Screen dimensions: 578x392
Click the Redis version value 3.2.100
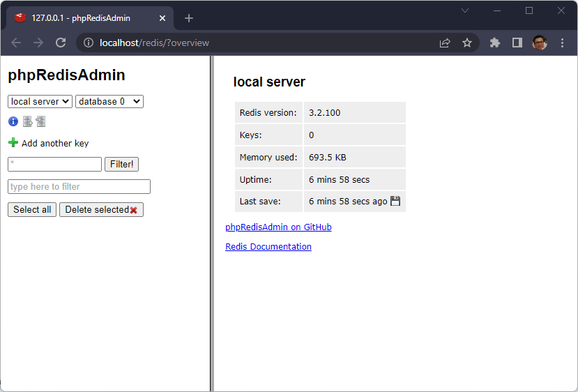(324, 112)
